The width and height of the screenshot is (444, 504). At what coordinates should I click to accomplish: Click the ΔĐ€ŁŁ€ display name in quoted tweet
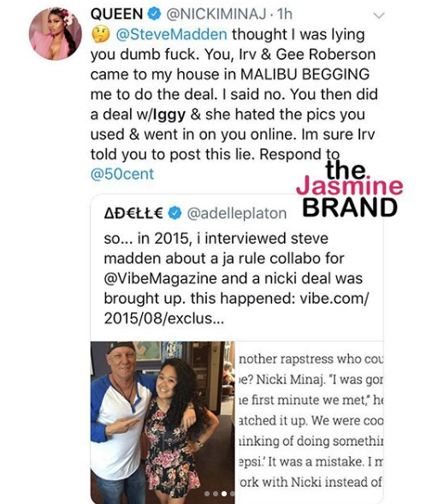pos(133,213)
